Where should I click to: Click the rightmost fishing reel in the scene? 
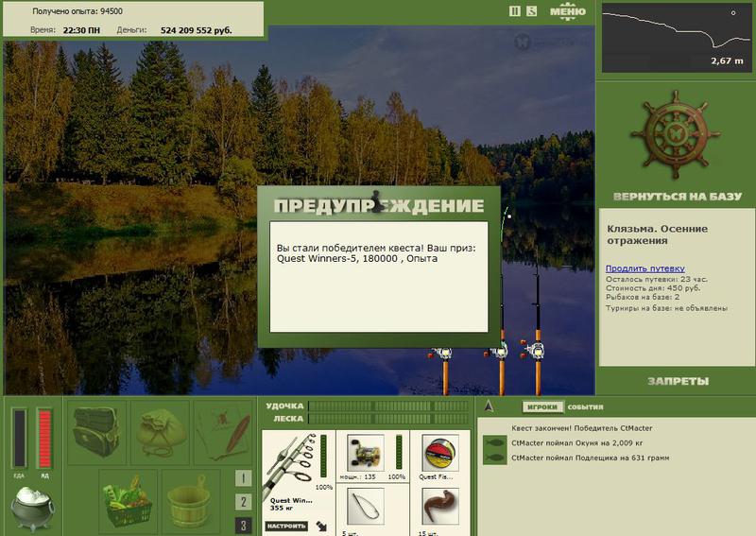(533, 350)
